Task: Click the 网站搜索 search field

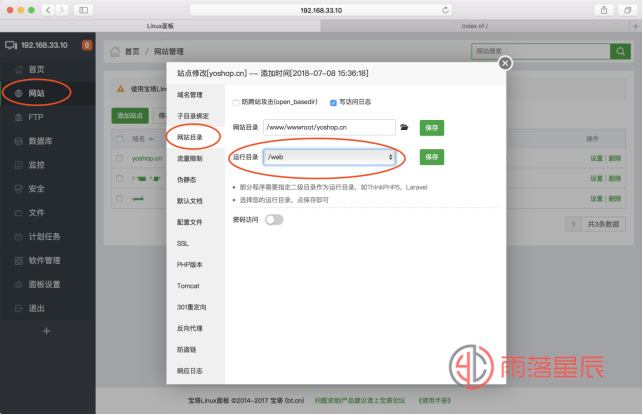Action: (x=540, y=51)
